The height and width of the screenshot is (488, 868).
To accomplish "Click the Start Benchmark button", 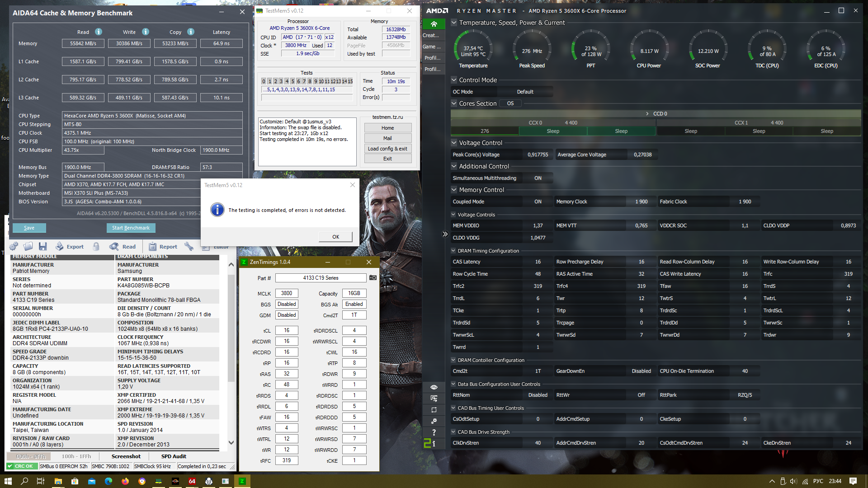I will pyautogui.click(x=131, y=228).
